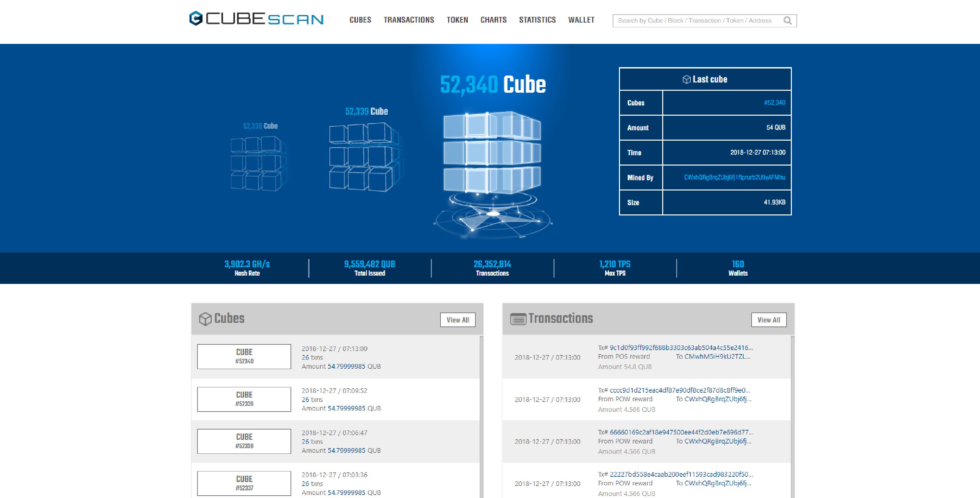This screenshot has height=498, width=980.
Task: Click View All in the Transactions panel
Action: click(769, 320)
